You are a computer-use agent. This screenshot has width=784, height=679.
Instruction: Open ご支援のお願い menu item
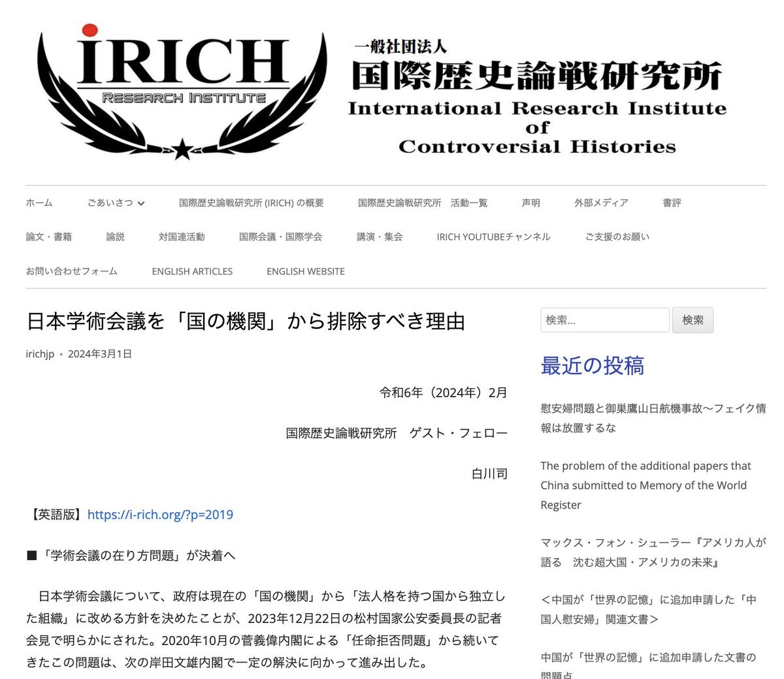coord(617,237)
